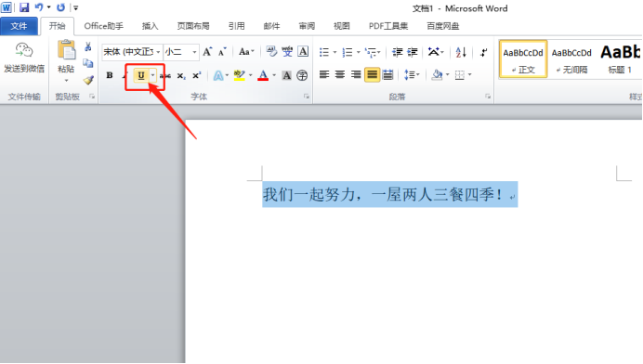Click the Distributed alignment icon
The width and height of the screenshot is (643, 364).
click(x=387, y=74)
